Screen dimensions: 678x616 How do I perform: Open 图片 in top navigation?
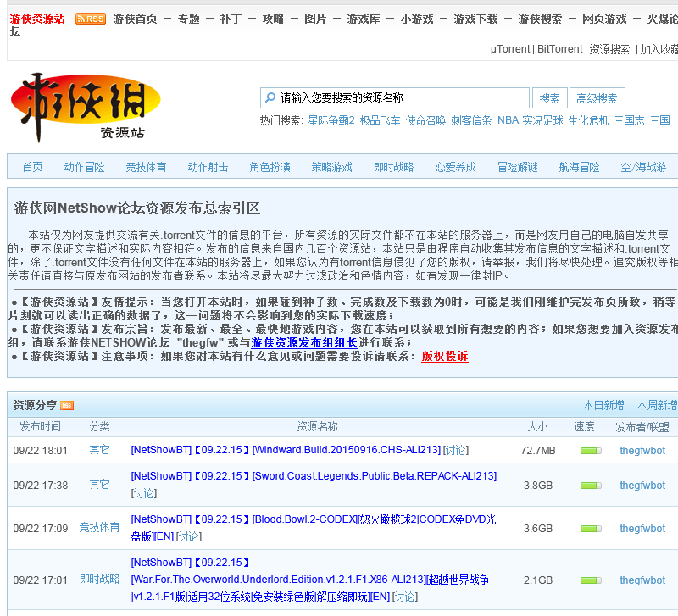[315, 19]
